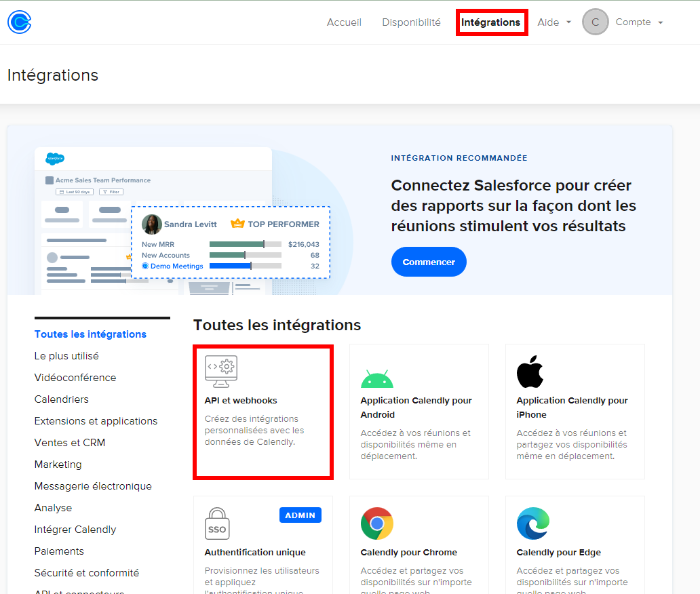Click the iPhone card description text
The width and height of the screenshot is (700, 594).
(x=571, y=445)
